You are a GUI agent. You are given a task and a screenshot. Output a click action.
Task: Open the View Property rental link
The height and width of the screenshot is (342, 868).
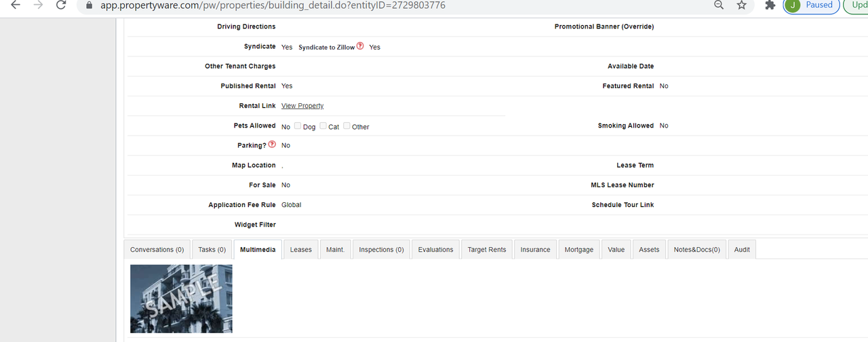tap(302, 106)
